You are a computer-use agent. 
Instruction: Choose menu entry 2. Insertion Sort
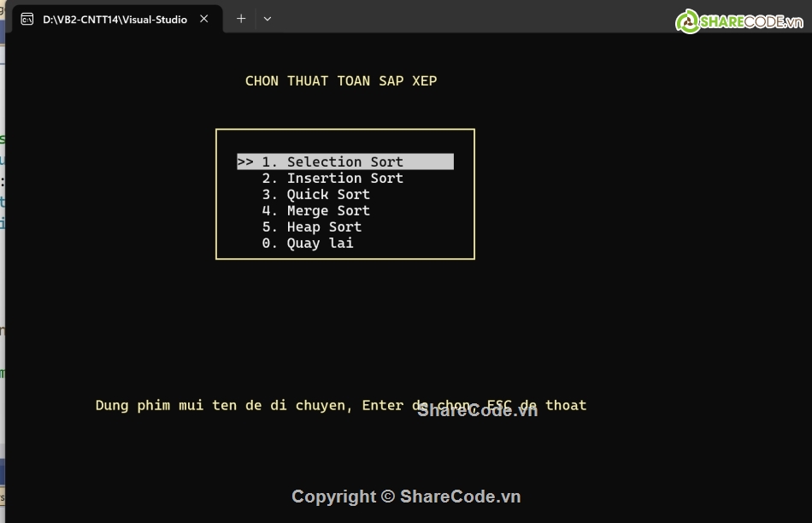pyautogui.click(x=332, y=178)
